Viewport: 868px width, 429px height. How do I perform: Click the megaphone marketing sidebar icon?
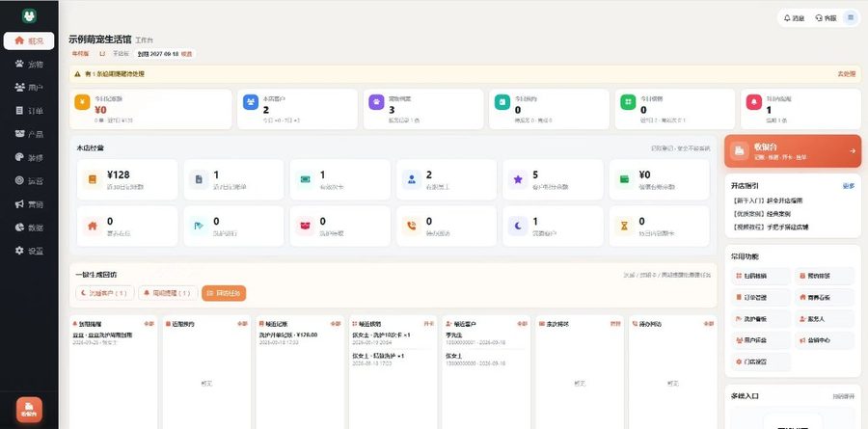20,204
